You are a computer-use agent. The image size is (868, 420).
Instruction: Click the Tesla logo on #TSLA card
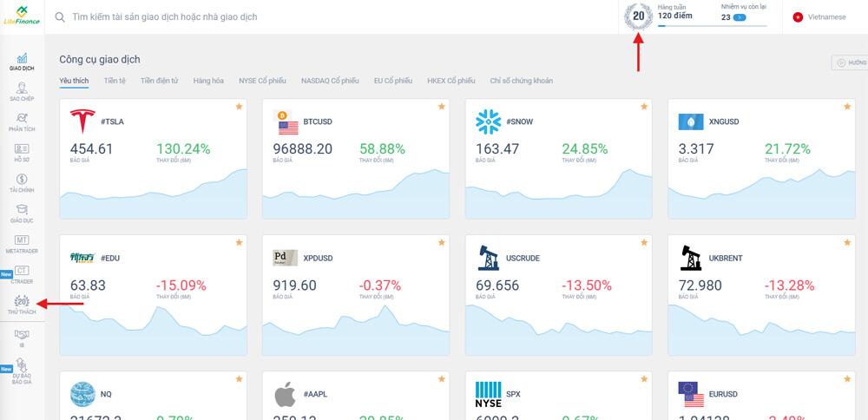click(x=82, y=121)
